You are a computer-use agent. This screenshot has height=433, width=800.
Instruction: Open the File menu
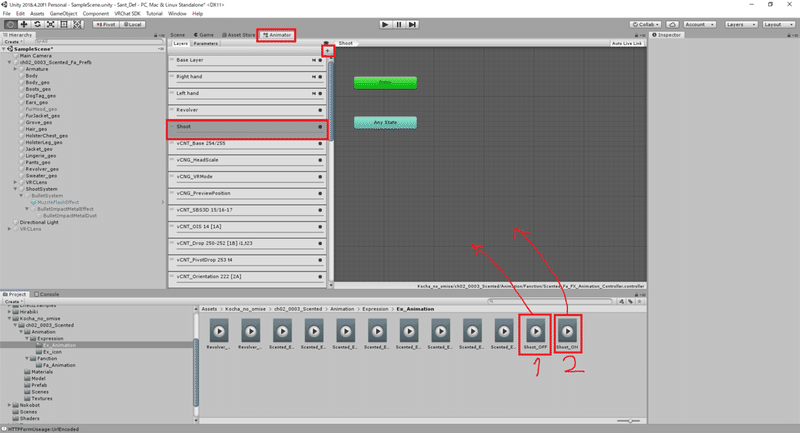(7, 14)
